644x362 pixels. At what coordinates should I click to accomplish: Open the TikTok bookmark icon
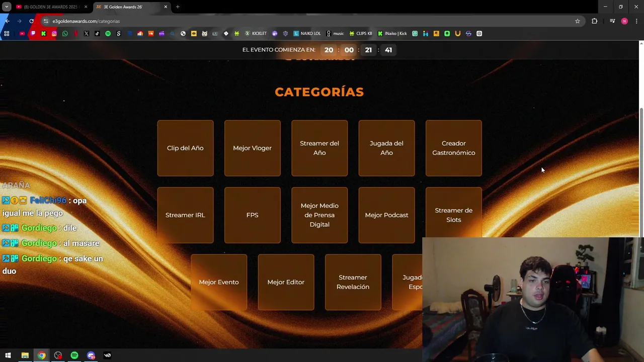pos(97,34)
